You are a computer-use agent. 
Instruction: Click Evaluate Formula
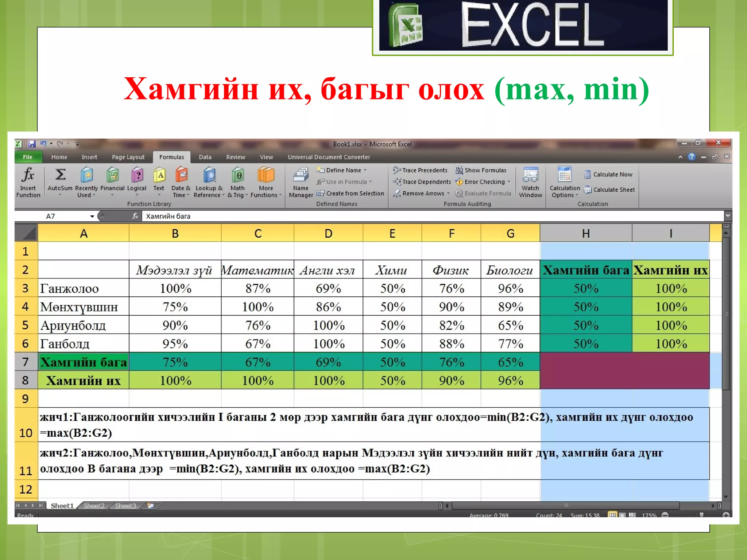pyautogui.click(x=483, y=193)
